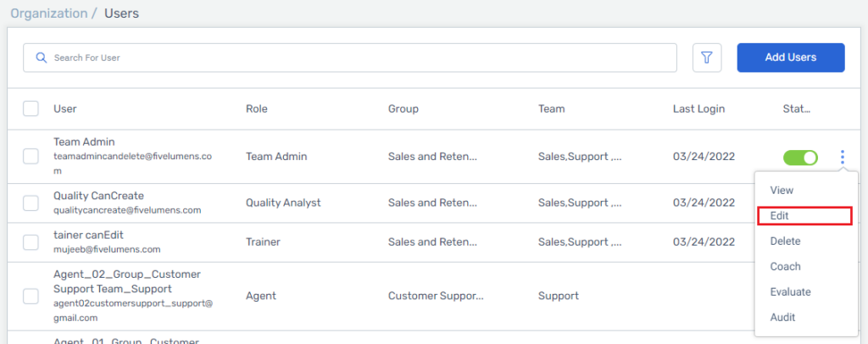868x344 pixels.
Task: Click the Role column header
Action: pyautogui.click(x=256, y=109)
